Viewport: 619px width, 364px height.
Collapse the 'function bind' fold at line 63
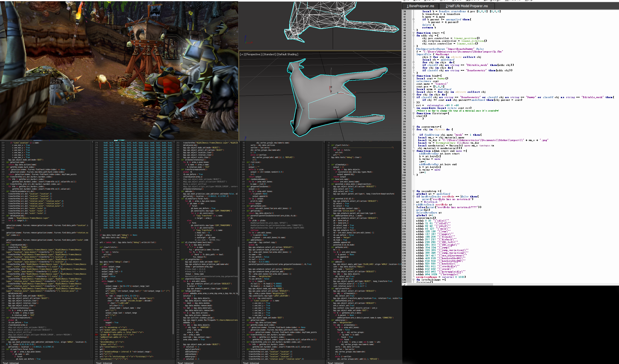(413, 76)
